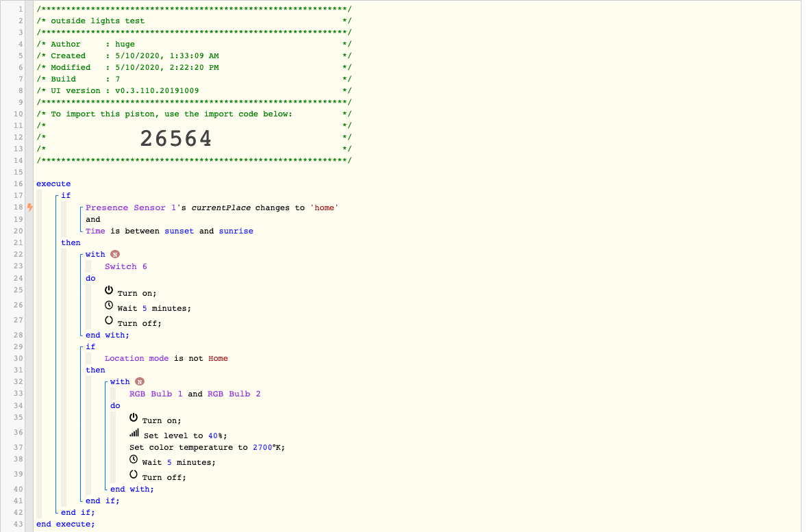This screenshot has width=807, height=532.
Task: Click the Turn off icon under RGB bulbs
Action: tap(134, 474)
